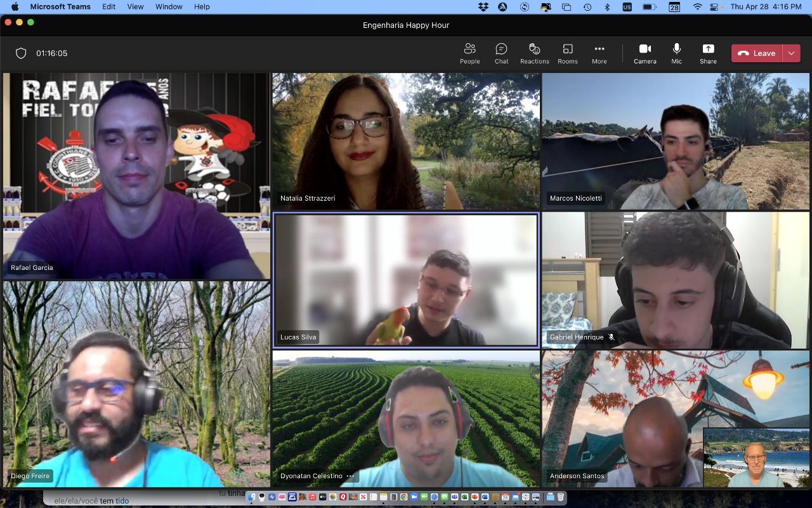The height and width of the screenshot is (508, 812).
Task: Toggle the Camera off
Action: (645, 53)
